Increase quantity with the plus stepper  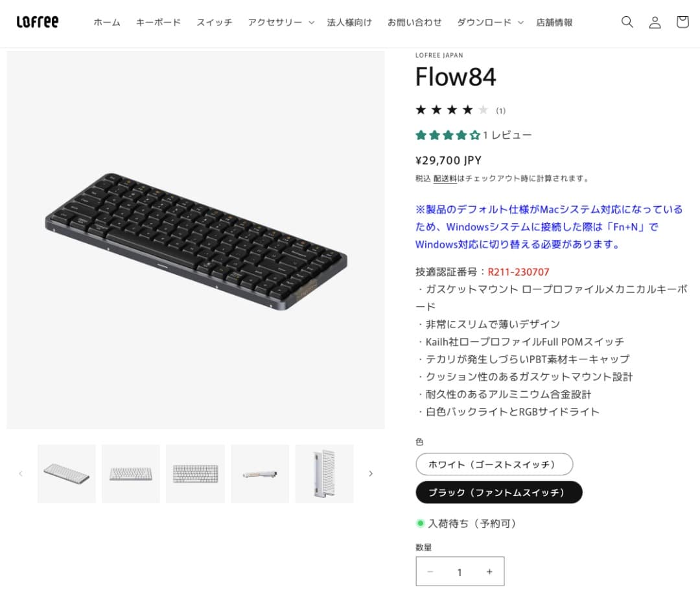489,571
